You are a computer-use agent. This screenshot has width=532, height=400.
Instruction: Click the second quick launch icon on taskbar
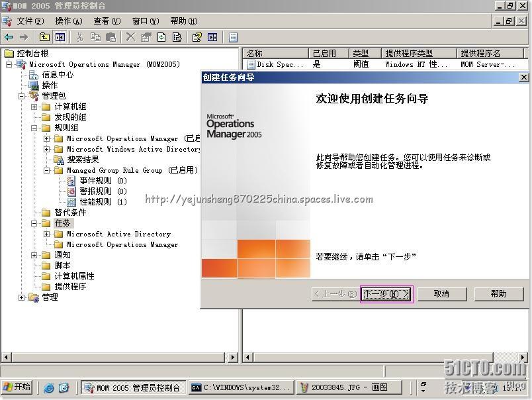coord(64,387)
